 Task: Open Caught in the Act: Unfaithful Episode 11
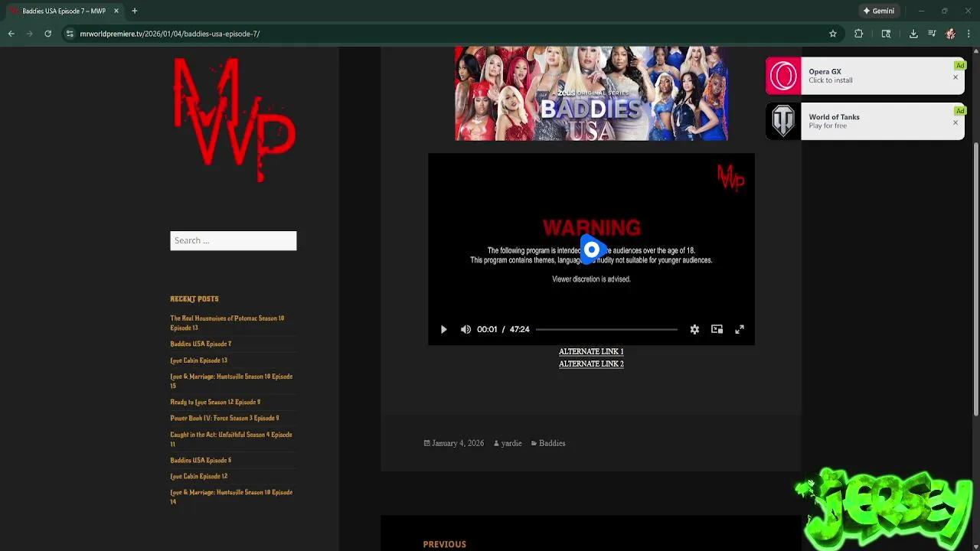[x=230, y=439]
